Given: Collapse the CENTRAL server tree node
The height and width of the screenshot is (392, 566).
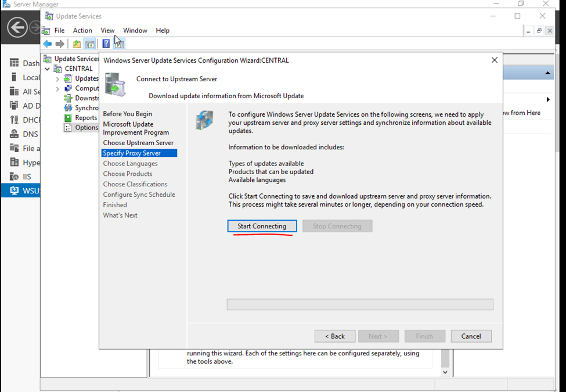Looking at the screenshot, I should click(x=48, y=69).
